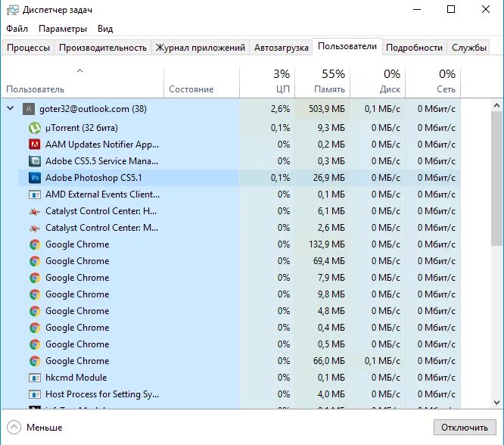Click the Catalyst Control Center: M... icon
This screenshot has width=504, height=445.
click(x=35, y=228)
